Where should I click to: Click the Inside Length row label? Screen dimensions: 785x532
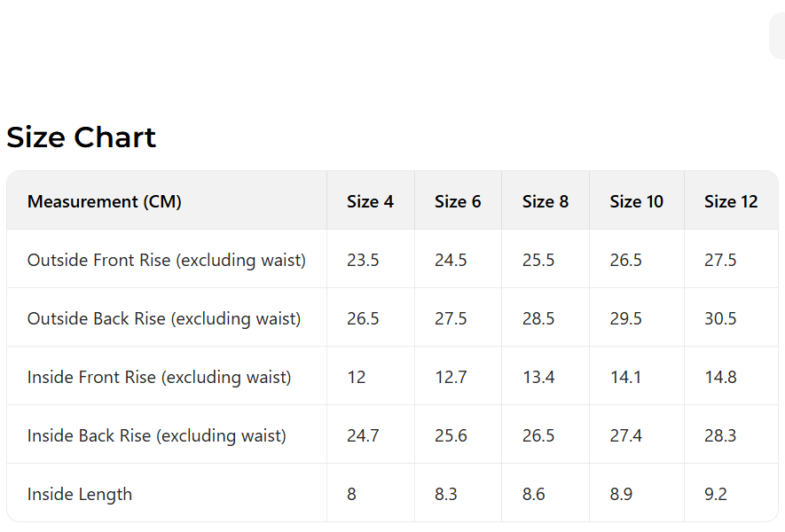80,494
